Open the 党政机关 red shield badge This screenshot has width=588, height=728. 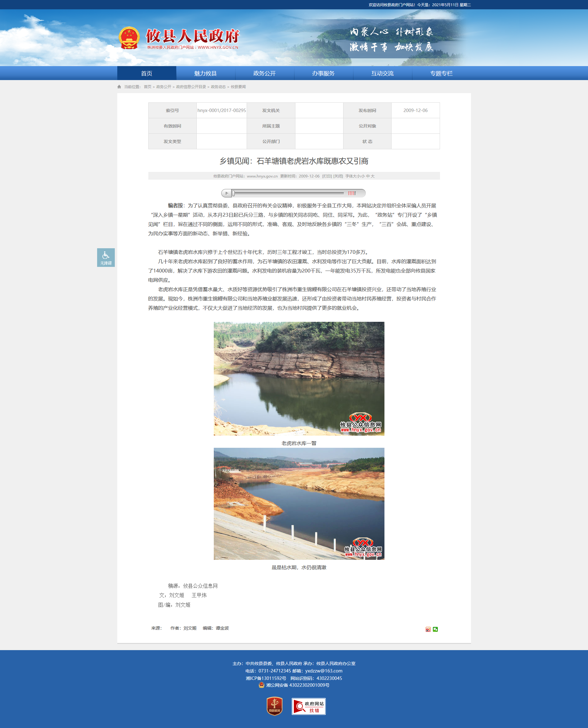click(x=274, y=706)
